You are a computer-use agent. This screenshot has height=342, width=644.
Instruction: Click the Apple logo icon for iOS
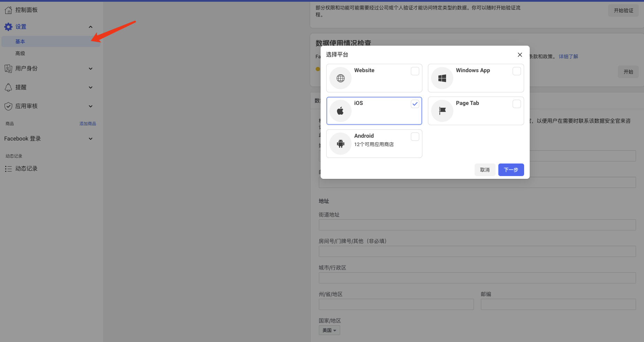(340, 111)
